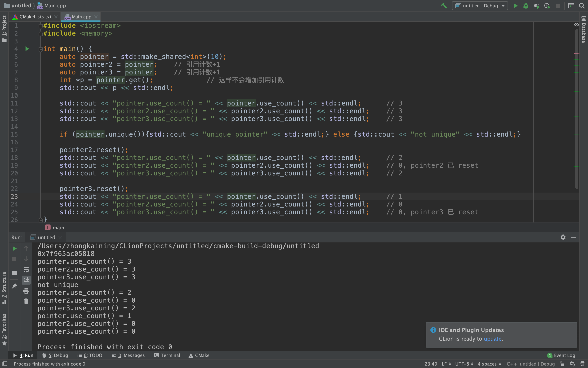Open the CMake tool window
Screen dimensions: 588x368
pyautogui.click(x=199, y=355)
